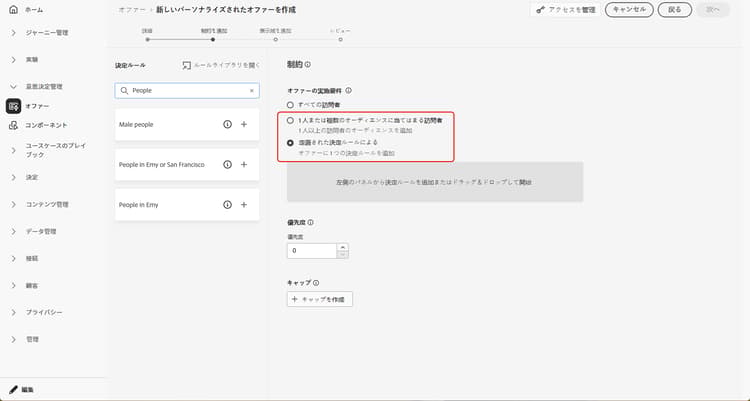Click the People in Emy or San Francisco text

pos(162,165)
